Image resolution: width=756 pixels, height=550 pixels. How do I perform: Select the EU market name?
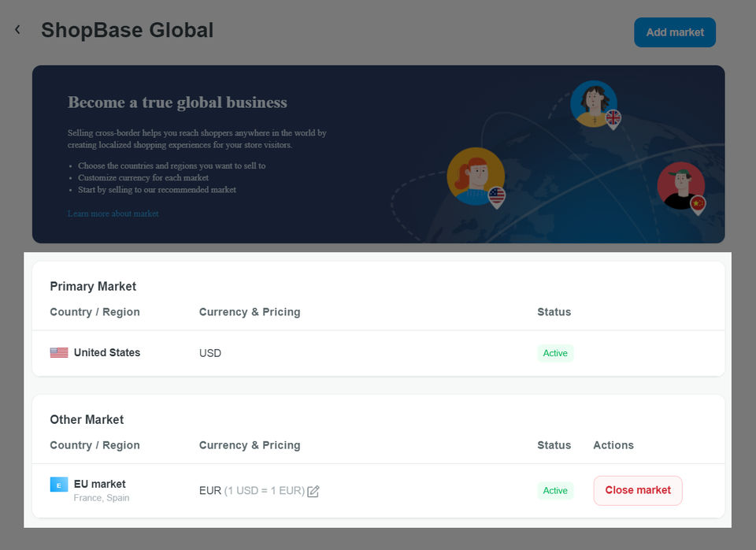[x=100, y=484]
